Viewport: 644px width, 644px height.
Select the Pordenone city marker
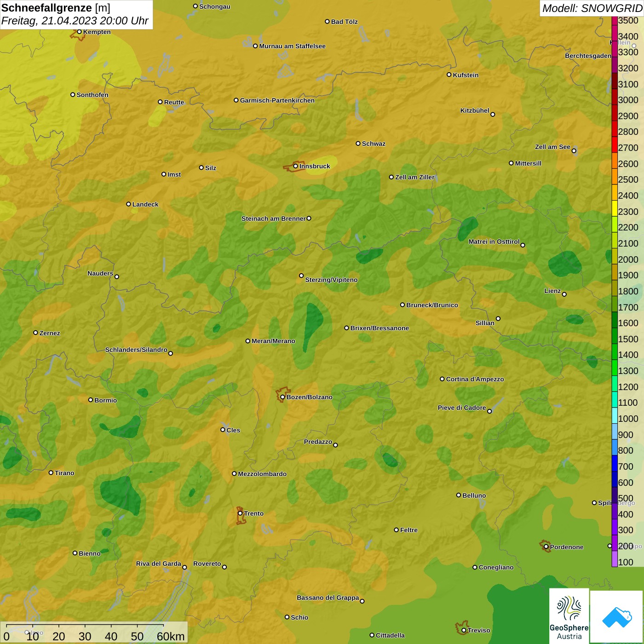tap(546, 547)
